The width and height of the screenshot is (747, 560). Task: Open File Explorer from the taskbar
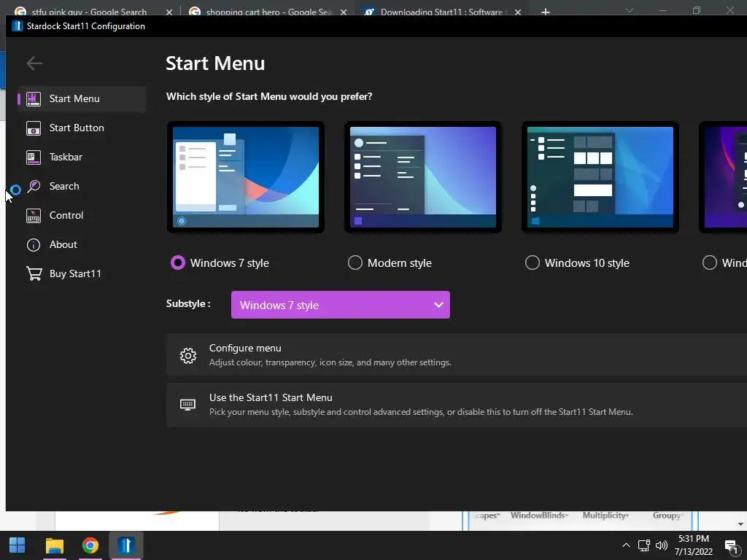coord(54,545)
